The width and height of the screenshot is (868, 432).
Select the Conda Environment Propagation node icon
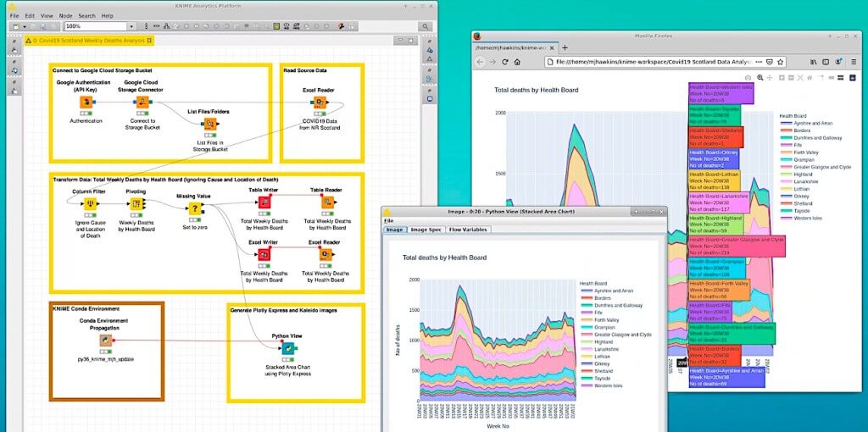coord(105,341)
